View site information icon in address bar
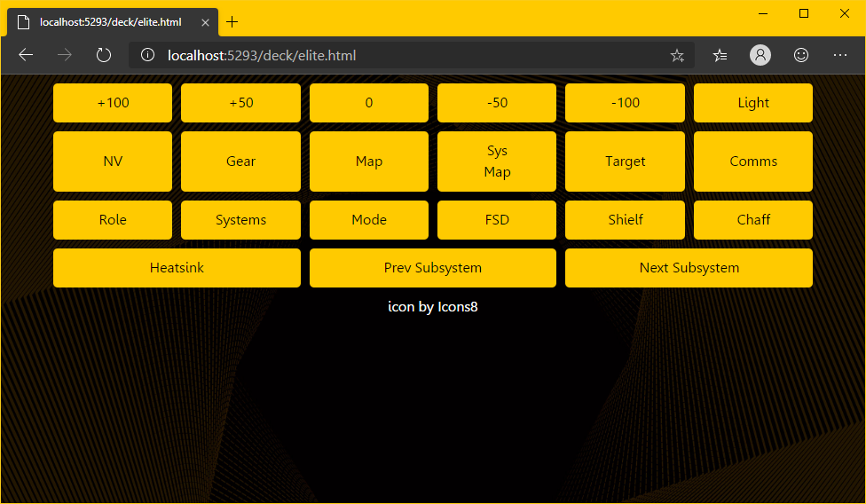 (148, 55)
